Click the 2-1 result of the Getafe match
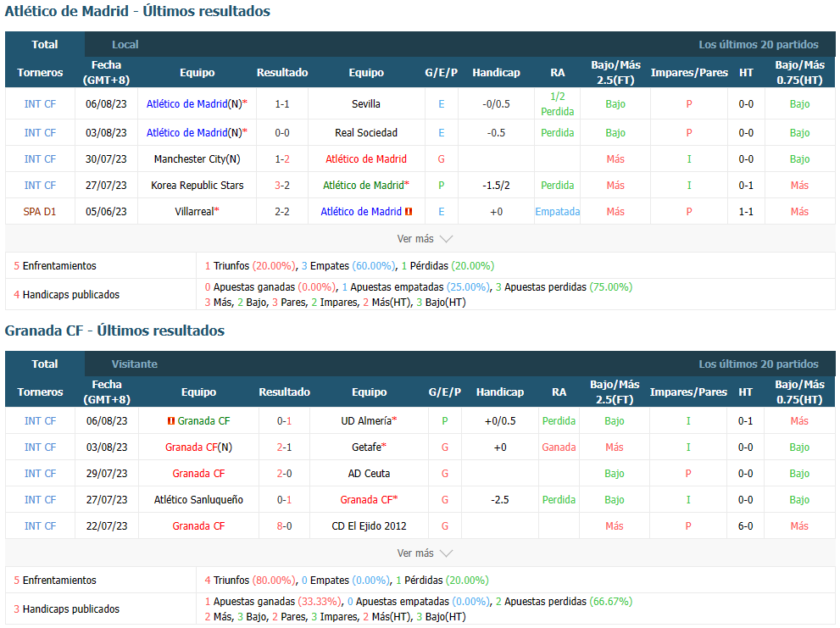Image resolution: width=840 pixels, height=628 pixels. [x=285, y=447]
